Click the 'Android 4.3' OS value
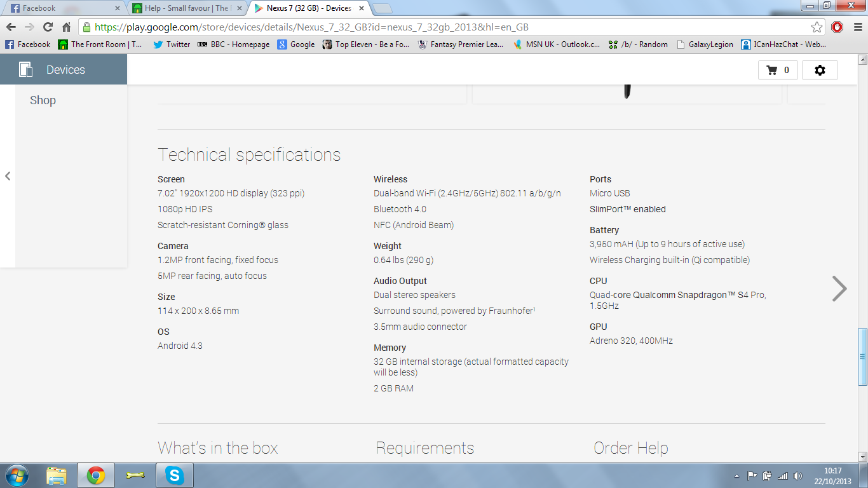The height and width of the screenshot is (488, 868). pos(180,346)
